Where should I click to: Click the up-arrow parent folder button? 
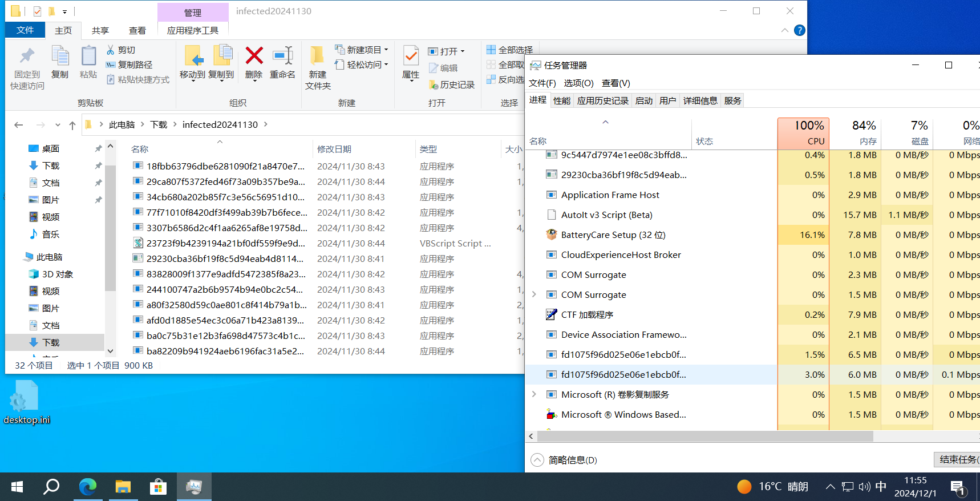pyautogui.click(x=72, y=125)
